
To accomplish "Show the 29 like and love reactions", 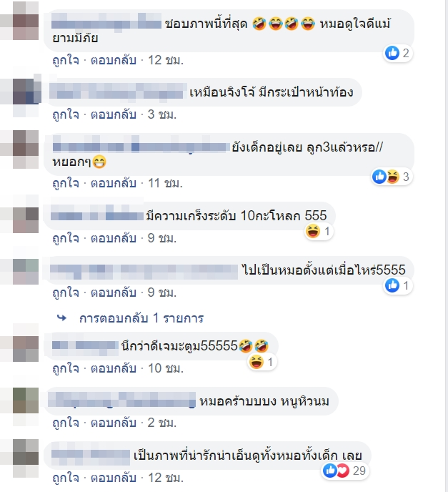I will [345, 471].
